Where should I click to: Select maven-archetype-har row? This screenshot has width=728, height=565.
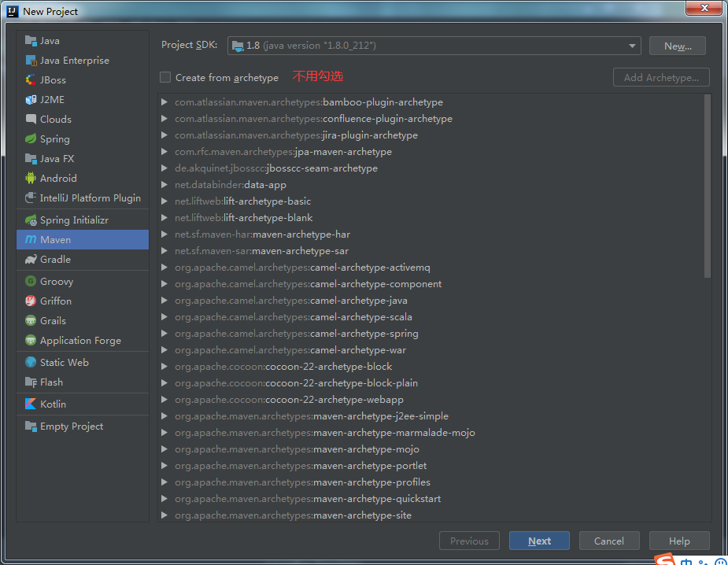click(431, 234)
